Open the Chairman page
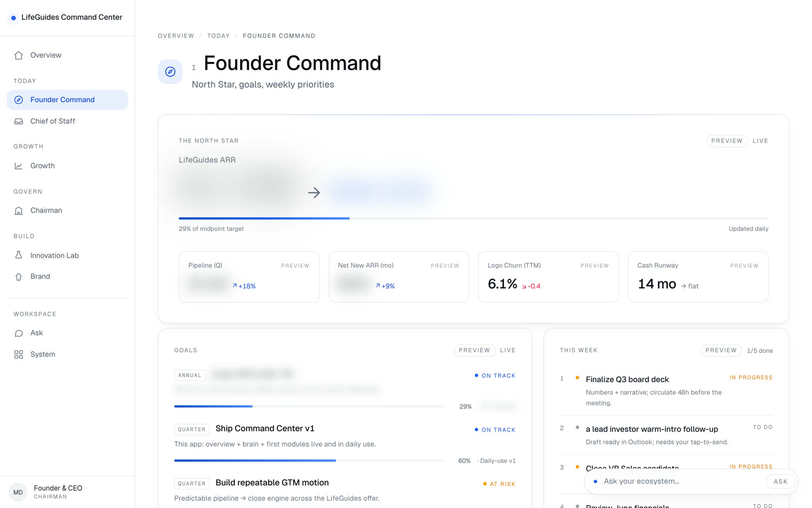Viewport: 812px width, 508px height. click(x=67, y=211)
